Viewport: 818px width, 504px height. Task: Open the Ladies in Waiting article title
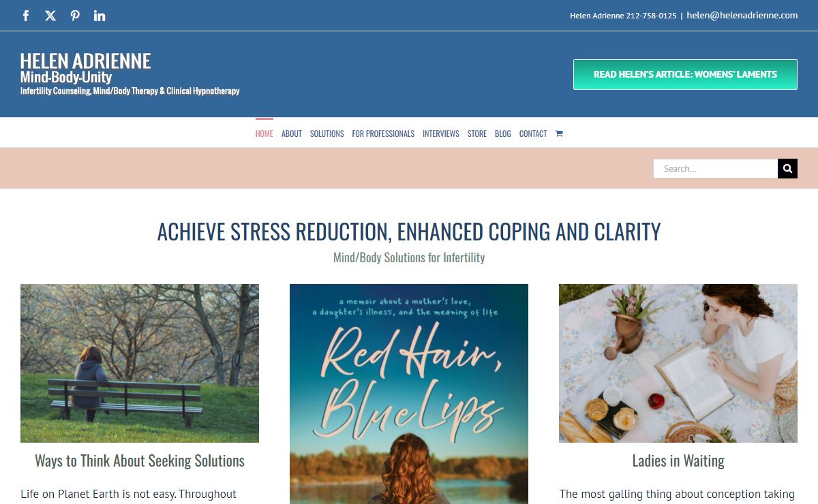click(x=678, y=461)
